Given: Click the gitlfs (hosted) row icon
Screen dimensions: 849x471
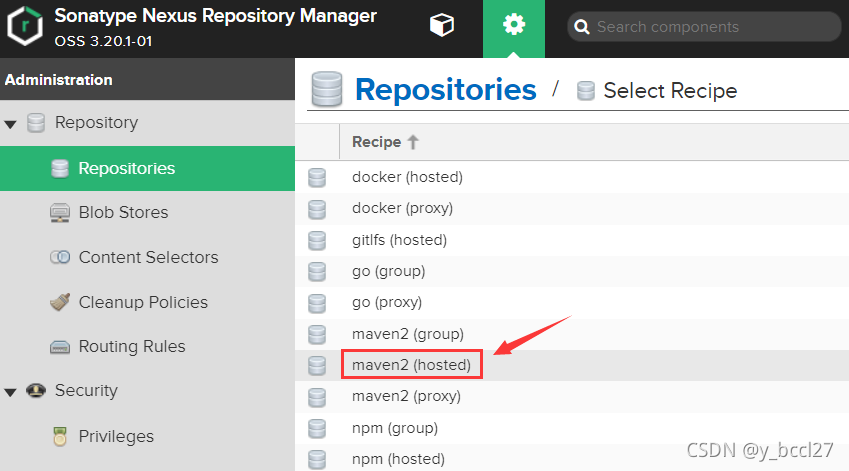Looking at the screenshot, I should (x=317, y=240).
